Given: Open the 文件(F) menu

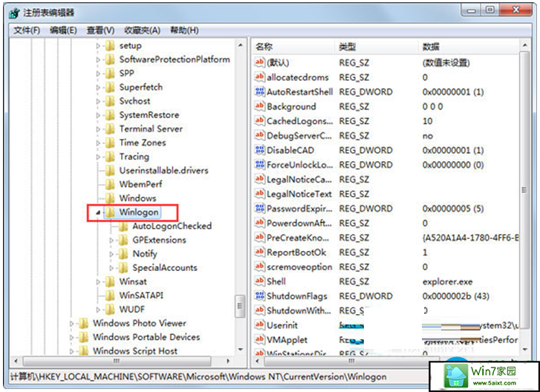Looking at the screenshot, I should tap(27, 30).
